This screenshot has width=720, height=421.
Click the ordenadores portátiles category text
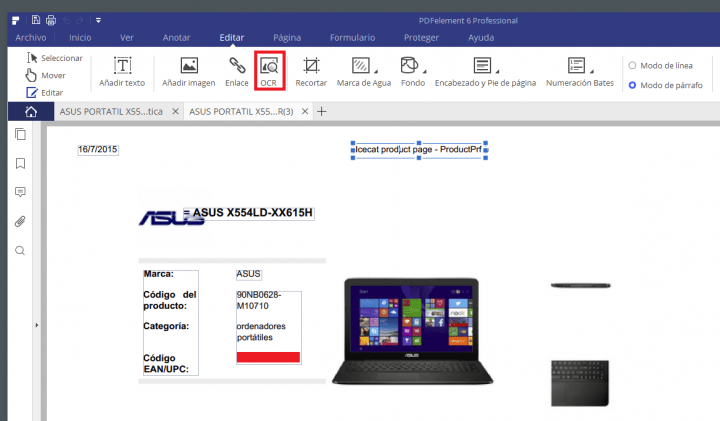261,332
